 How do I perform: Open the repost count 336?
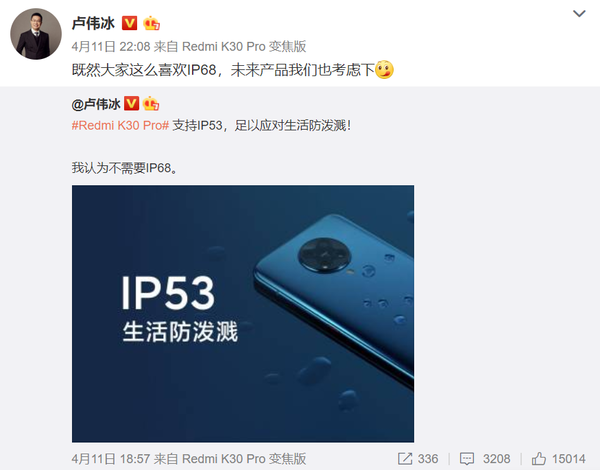tap(428, 459)
